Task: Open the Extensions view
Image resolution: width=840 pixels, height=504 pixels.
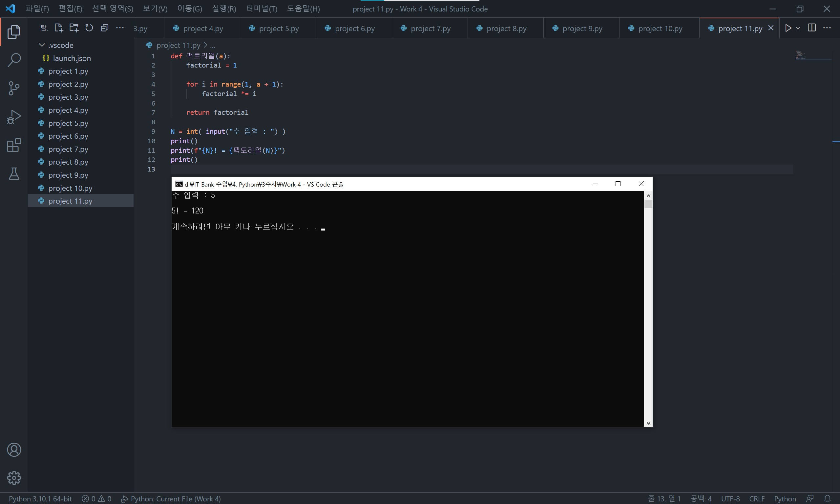Action: (14, 145)
